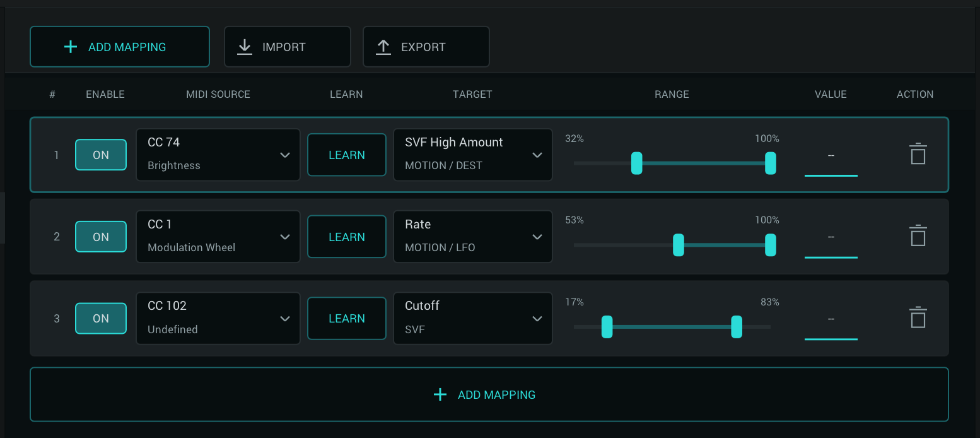Click the 83% maximum handle of mapping 3
Image resolution: width=980 pixels, height=438 pixels.
(x=737, y=327)
